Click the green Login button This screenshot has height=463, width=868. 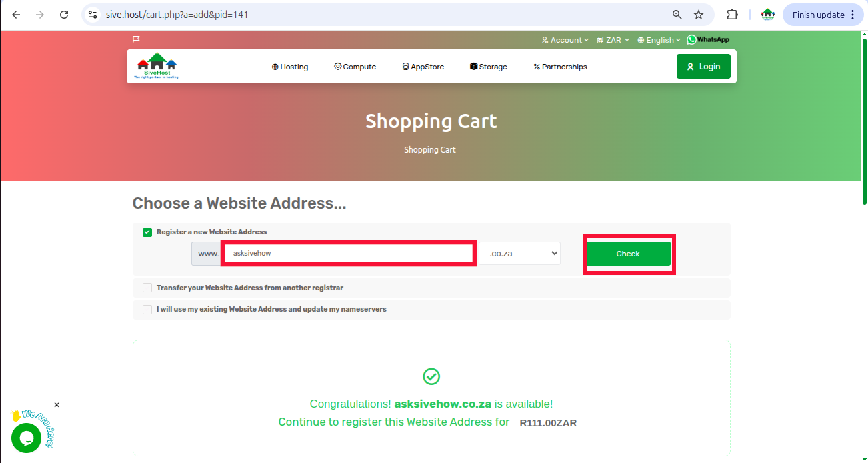click(703, 67)
